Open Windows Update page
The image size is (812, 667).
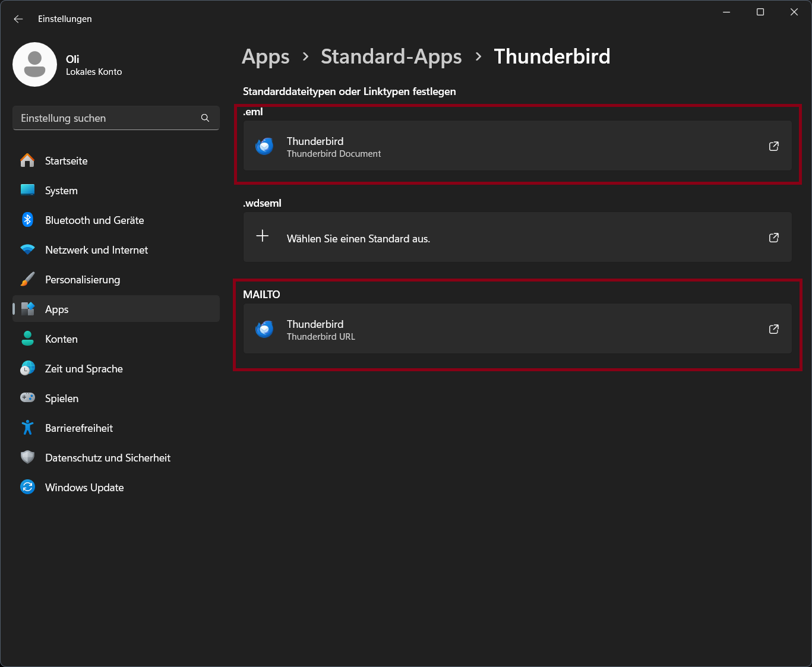click(84, 488)
